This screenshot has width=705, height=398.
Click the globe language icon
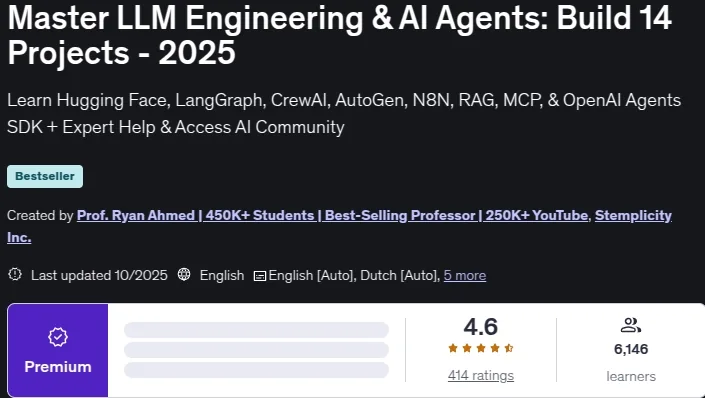click(184, 274)
